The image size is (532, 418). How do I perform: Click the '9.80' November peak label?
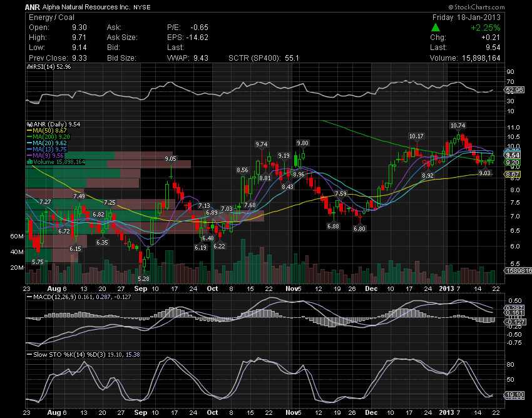point(302,143)
